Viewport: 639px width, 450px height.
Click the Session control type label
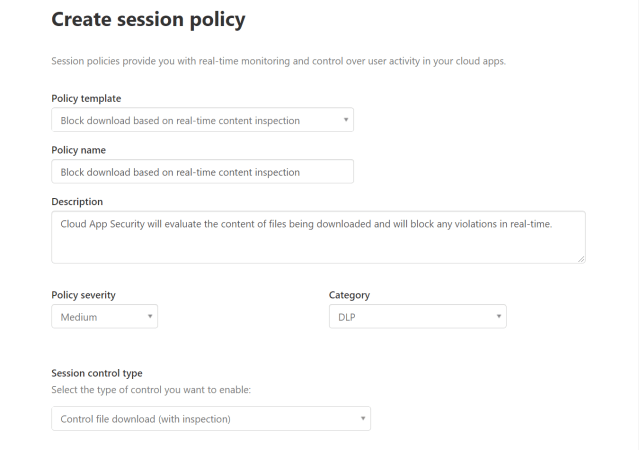(x=96, y=373)
